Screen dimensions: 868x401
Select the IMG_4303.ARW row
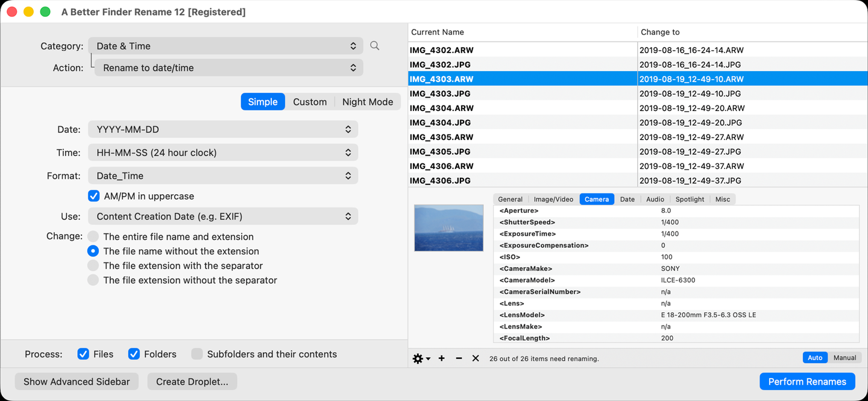pyautogui.click(x=638, y=79)
